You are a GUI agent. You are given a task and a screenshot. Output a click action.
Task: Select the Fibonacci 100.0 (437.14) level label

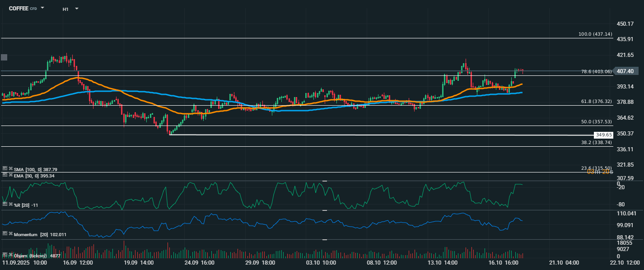point(595,34)
